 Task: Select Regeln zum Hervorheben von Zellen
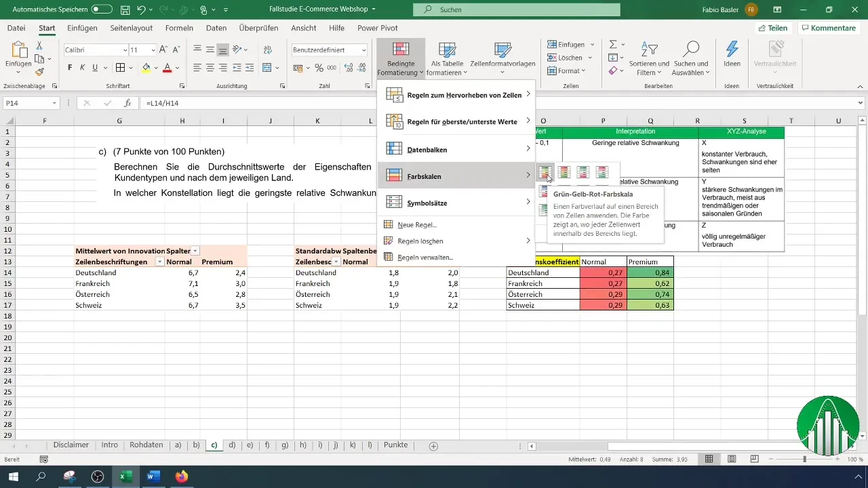(x=456, y=95)
